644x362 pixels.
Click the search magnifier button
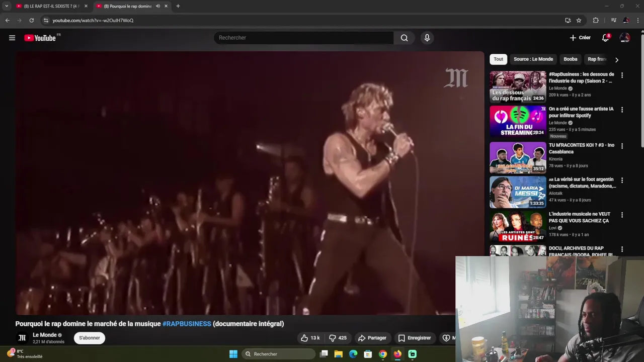(404, 38)
